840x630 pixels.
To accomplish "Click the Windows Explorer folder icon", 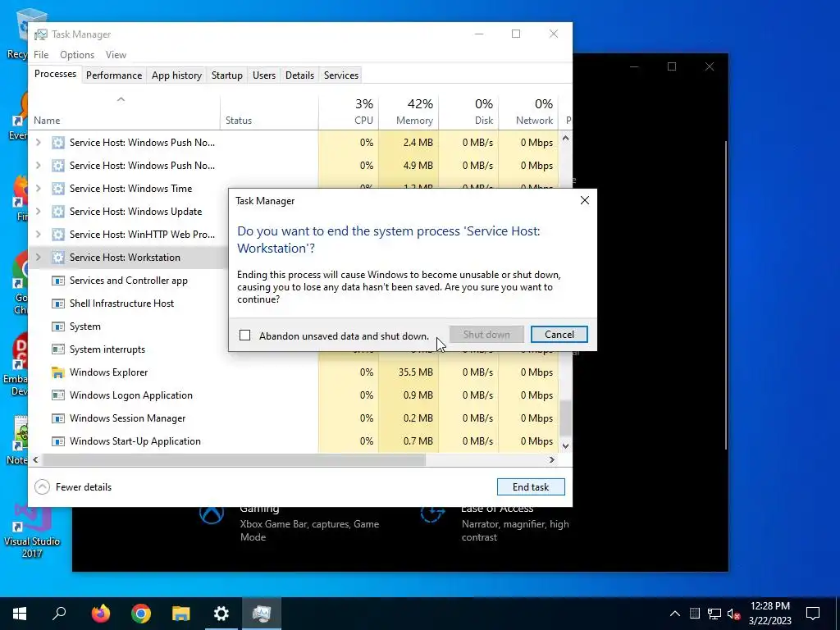I will pyautogui.click(x=58, y=372).
